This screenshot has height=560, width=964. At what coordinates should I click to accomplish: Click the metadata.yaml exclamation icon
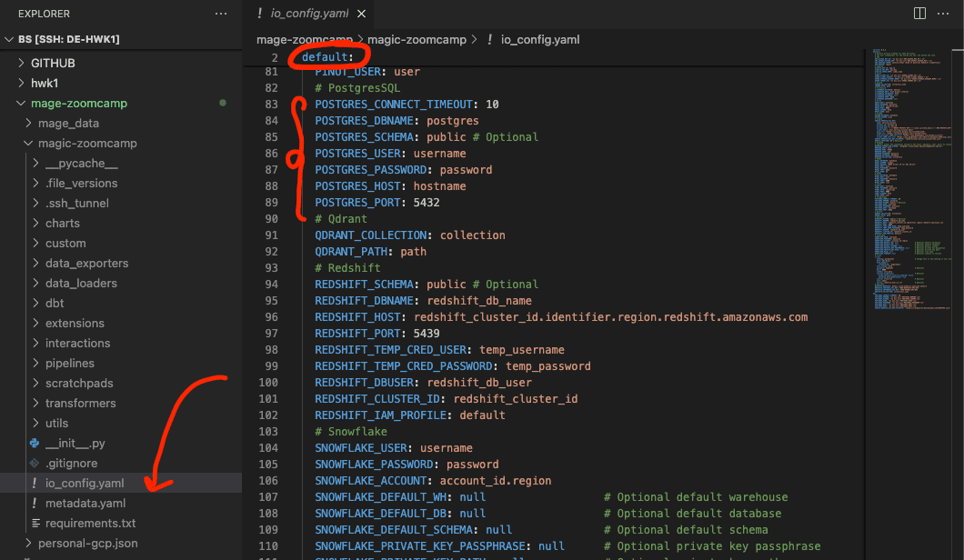tap(35, 503)
